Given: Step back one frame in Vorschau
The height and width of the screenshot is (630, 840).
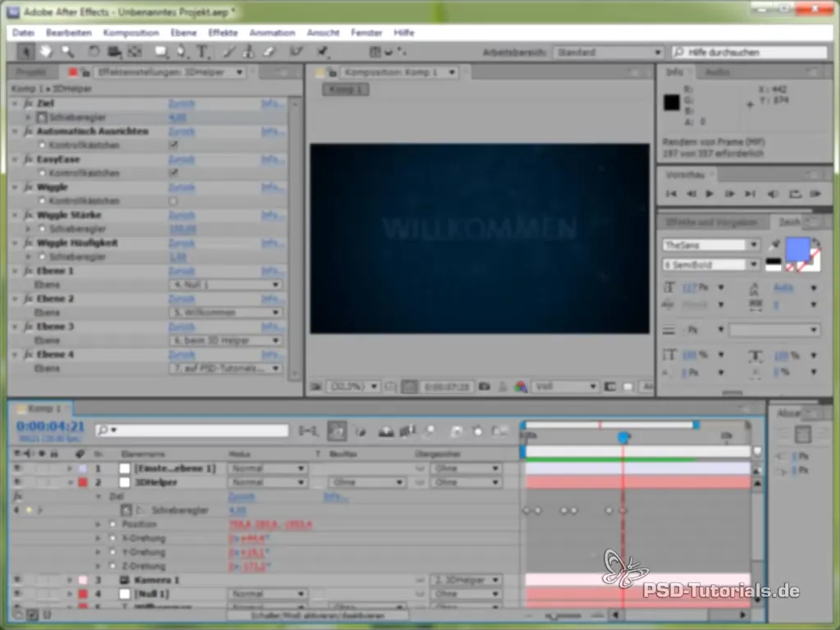Looking at the screenshot, I should point(691,194).
